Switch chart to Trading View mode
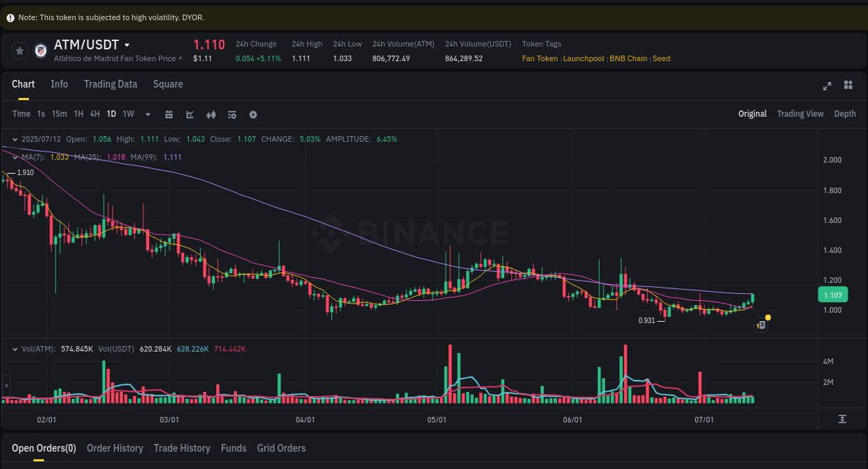Screen dimensions: 868x469 pyautogui.click(x=800, y=113)
